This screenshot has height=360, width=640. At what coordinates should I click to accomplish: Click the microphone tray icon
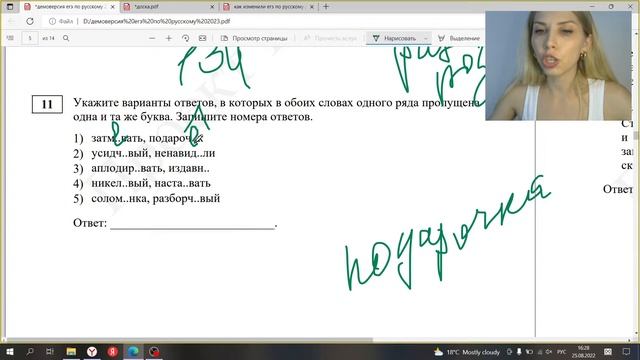(519, 351)
